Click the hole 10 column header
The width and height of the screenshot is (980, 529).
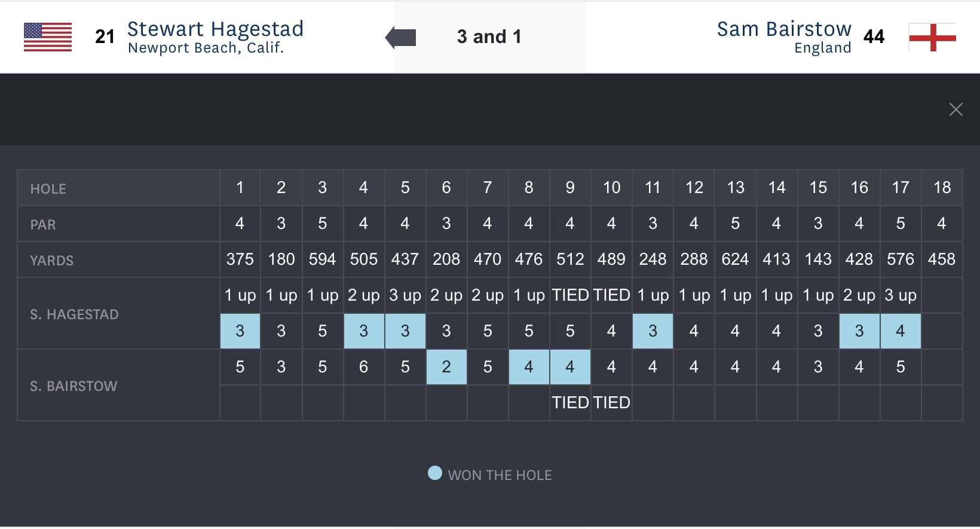point(611,188)
